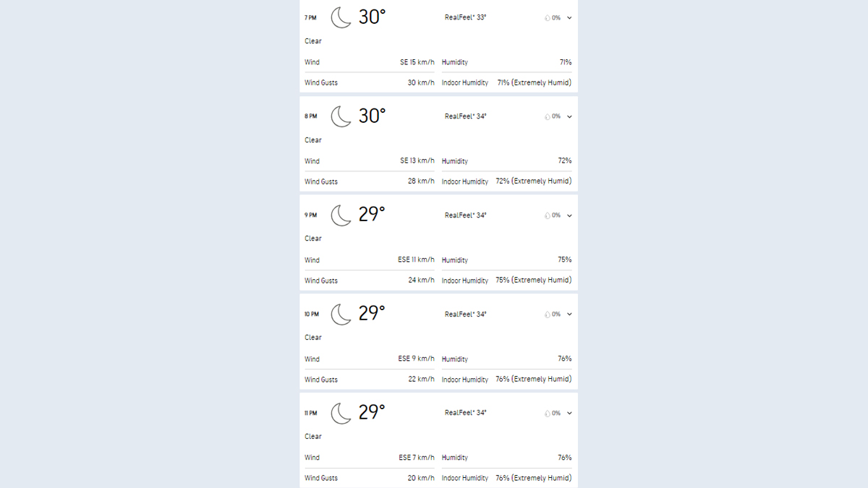Click the 8 PM precipitation raindrop icon

tap(548, 116)
